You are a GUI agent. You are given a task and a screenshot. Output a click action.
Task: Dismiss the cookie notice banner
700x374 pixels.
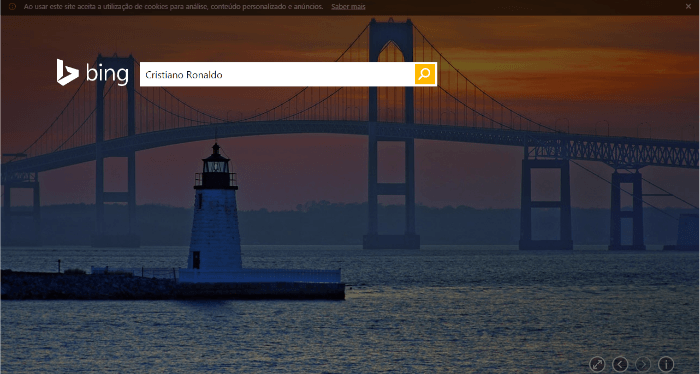click(688, 6)
